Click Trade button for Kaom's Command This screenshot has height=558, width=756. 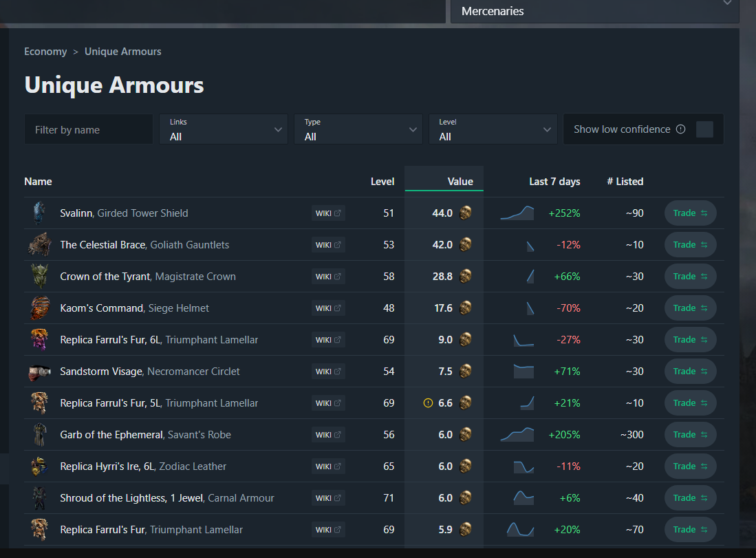691,308
